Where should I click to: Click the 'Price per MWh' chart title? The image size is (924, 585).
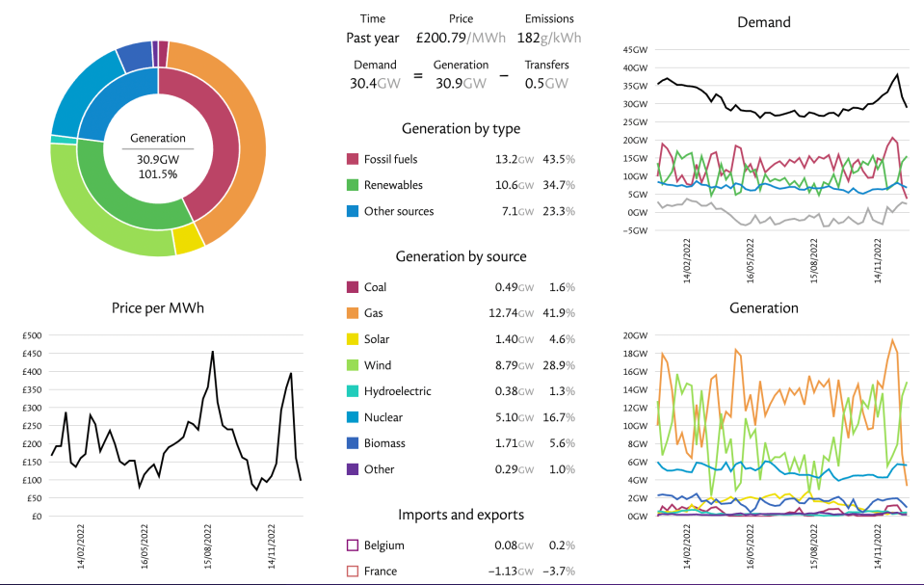pyautogui.click(x=158, y=308)
